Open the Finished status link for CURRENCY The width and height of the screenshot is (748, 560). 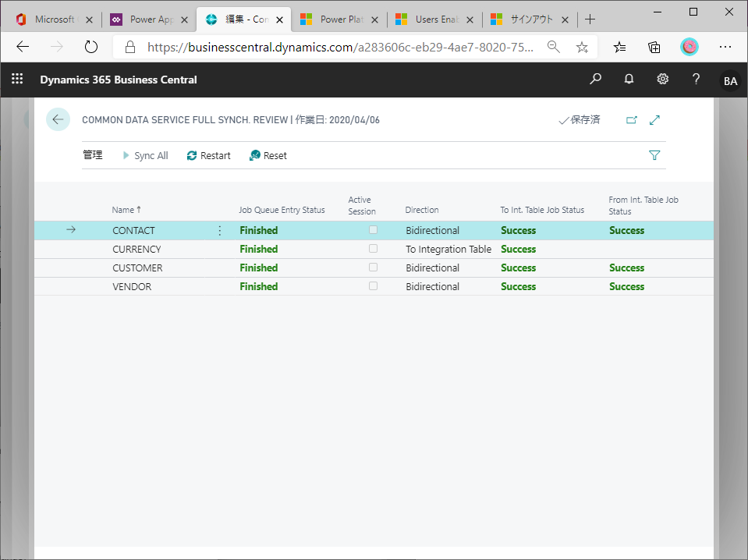pyautogui.click(x=258, y=249)
